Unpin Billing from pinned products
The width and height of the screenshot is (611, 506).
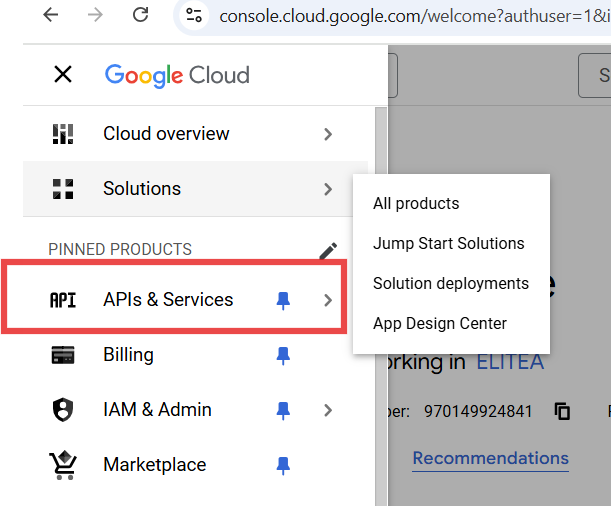pyautogui.click(x=283, y=356)
